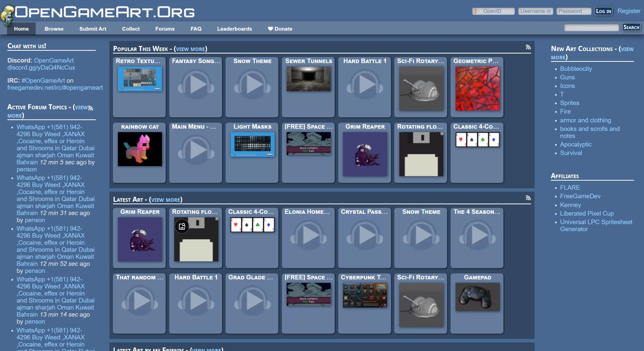Go to the Home menu tab
The height and width of the screenshot is (351, 644).
point(21,29)
